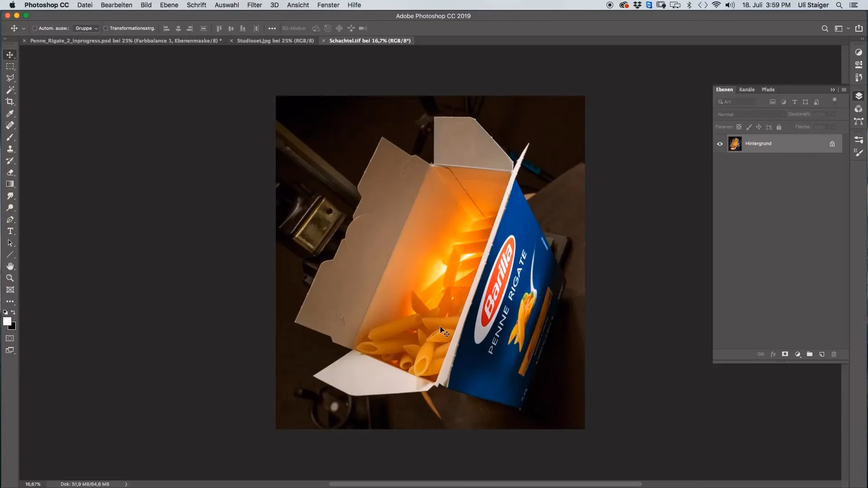Open the layer styles fx icon
868x488 pixels.
click(773, 354)
